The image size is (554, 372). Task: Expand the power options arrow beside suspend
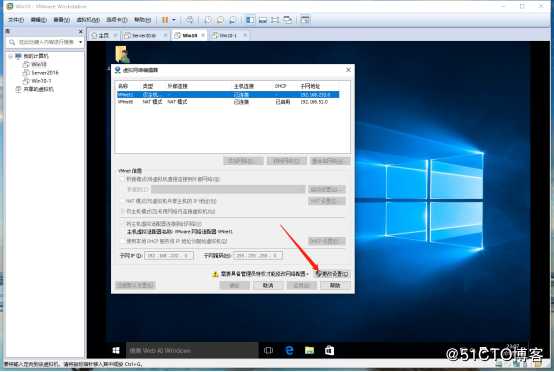tap(174, 20)
